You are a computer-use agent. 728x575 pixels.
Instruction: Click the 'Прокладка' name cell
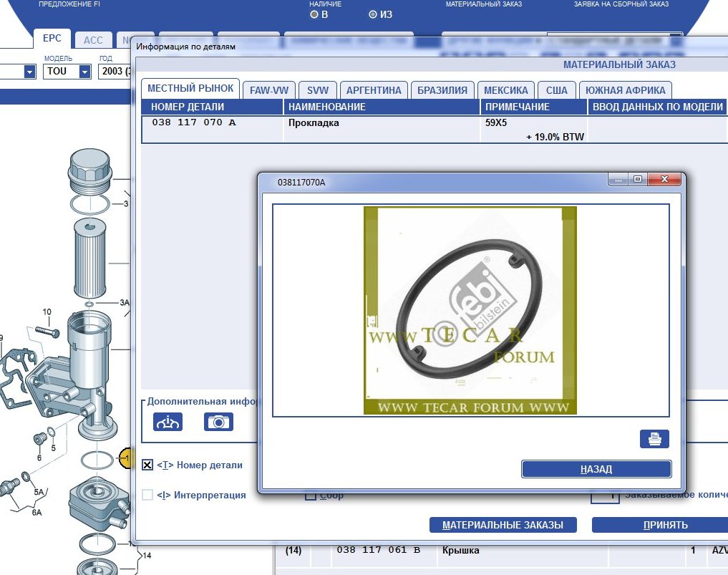tap(314, 123)
